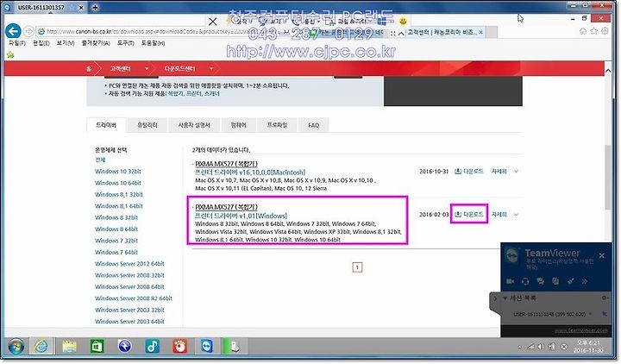Switch to the 펌웨어 tab
The height and width of the screenshot is (364, 621).
238,125
